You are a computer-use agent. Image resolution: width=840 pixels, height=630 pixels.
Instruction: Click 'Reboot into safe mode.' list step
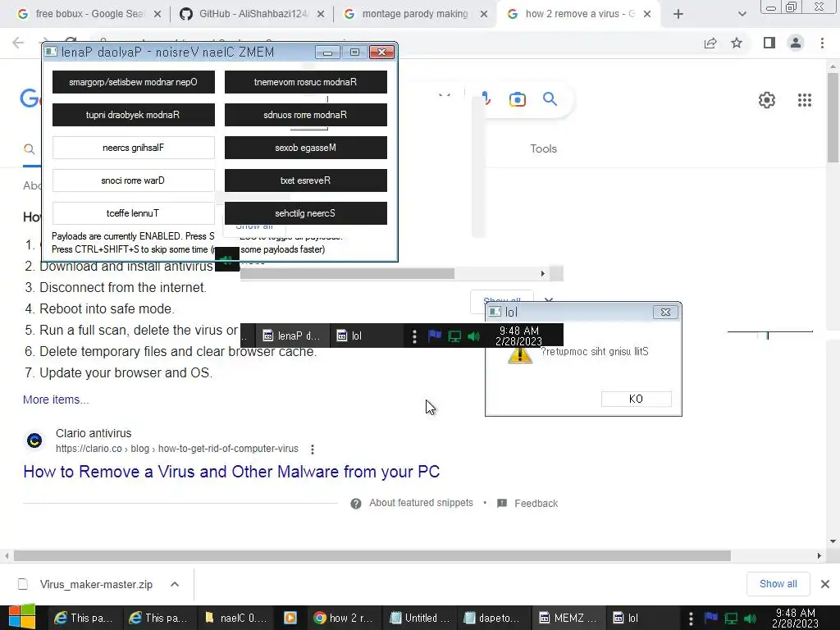(x=107, y=309)
